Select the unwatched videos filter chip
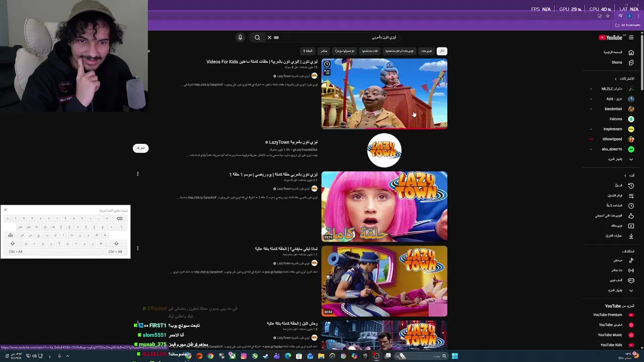 (x=399, y=51)
